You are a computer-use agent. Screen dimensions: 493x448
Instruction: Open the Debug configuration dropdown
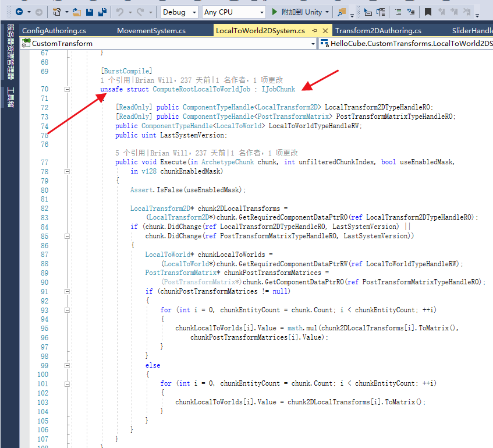179,12
